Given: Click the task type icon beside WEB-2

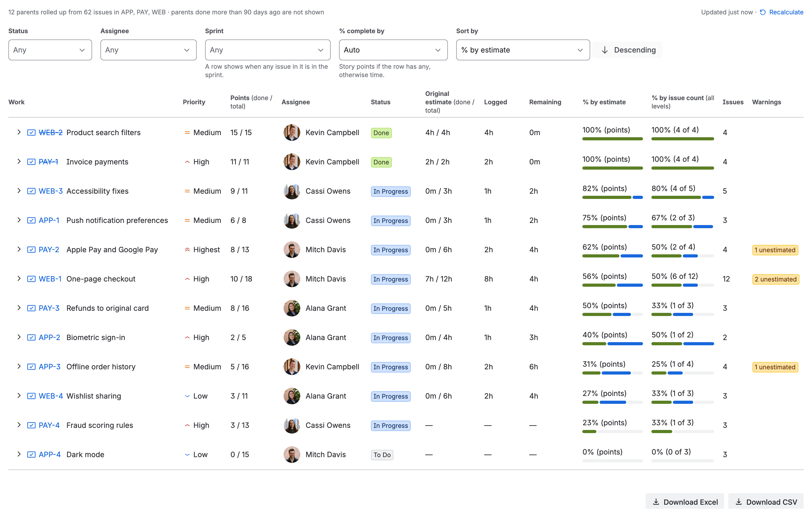Looking at the screenshot, I should [31, 133].
